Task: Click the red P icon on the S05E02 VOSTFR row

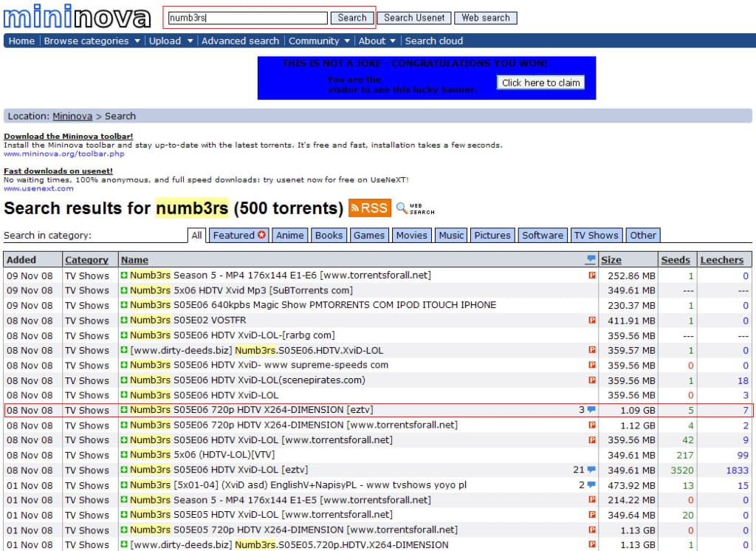Action: coord(592,320)
